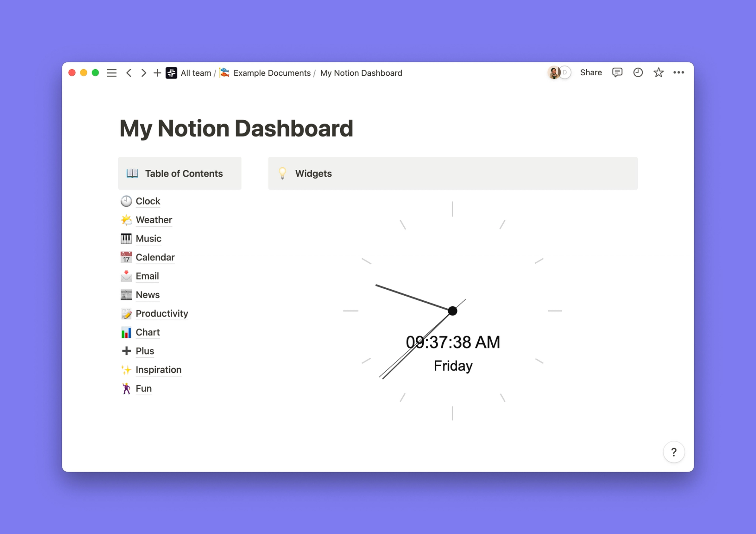
Task: Go to the Chart section link
Action: (x=148, y=332)
